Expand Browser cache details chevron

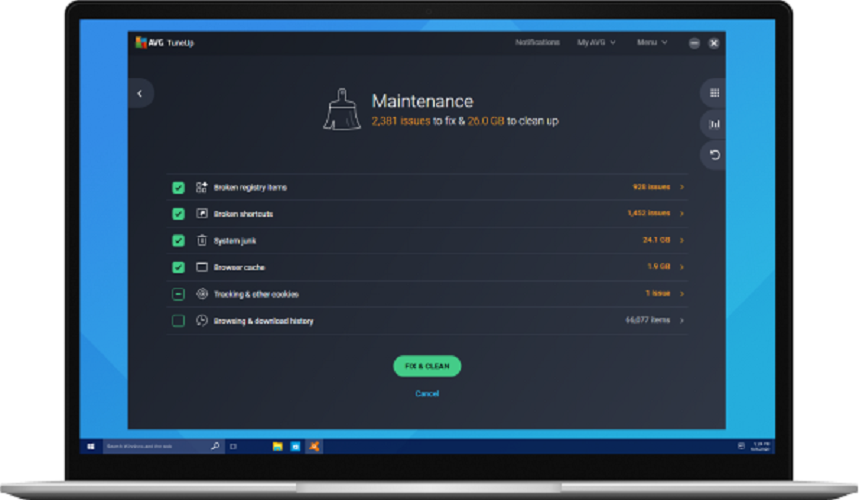[682, 267]
